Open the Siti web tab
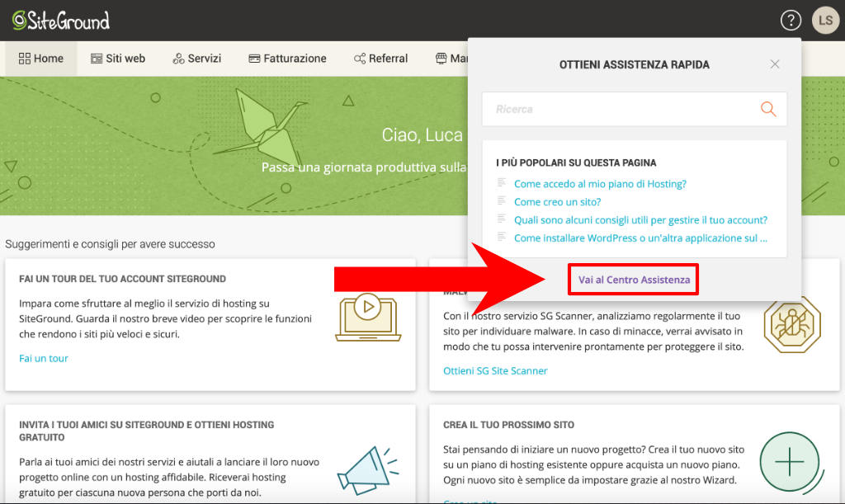The height and width of the screenshot is (504, 845). 118,58
